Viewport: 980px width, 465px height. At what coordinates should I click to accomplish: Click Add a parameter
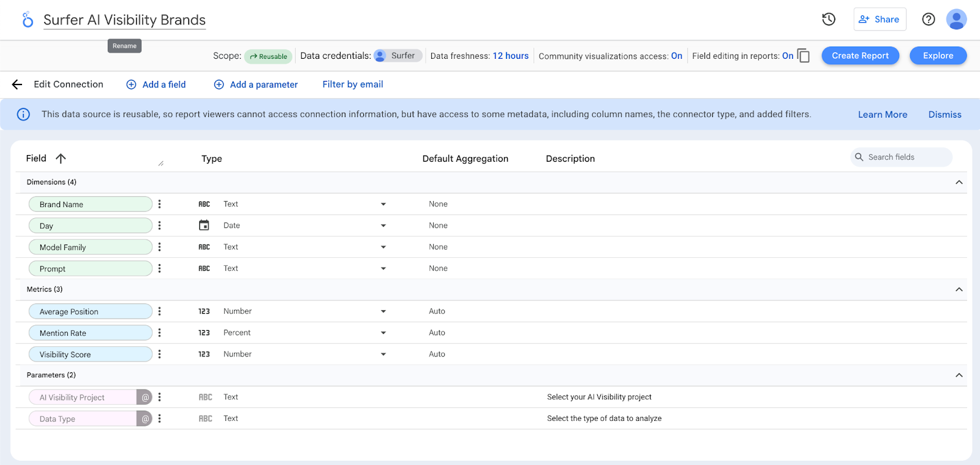pos(256,85)
